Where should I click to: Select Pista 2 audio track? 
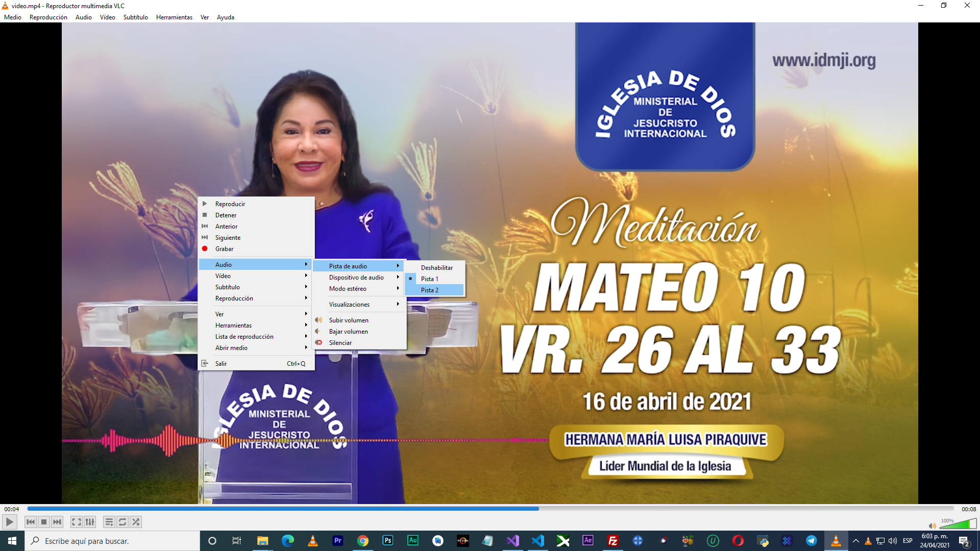430,290
